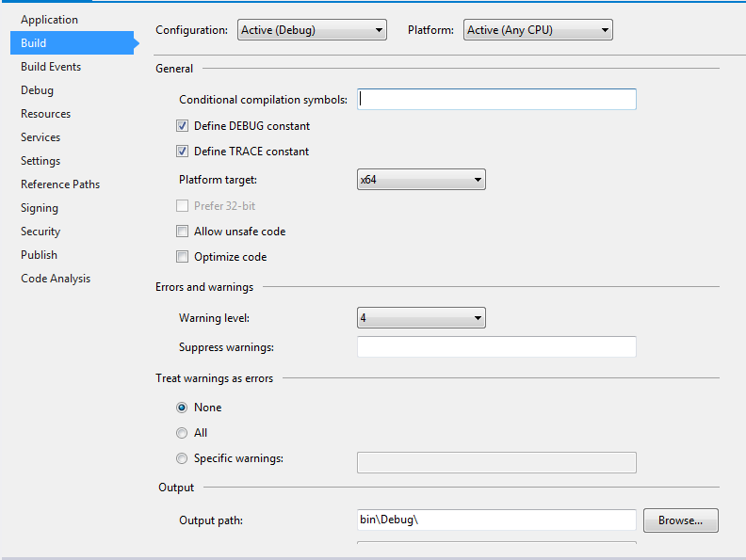Open the Debug settings tab
This screenshot has height=560, width=746.
(37, 90)
